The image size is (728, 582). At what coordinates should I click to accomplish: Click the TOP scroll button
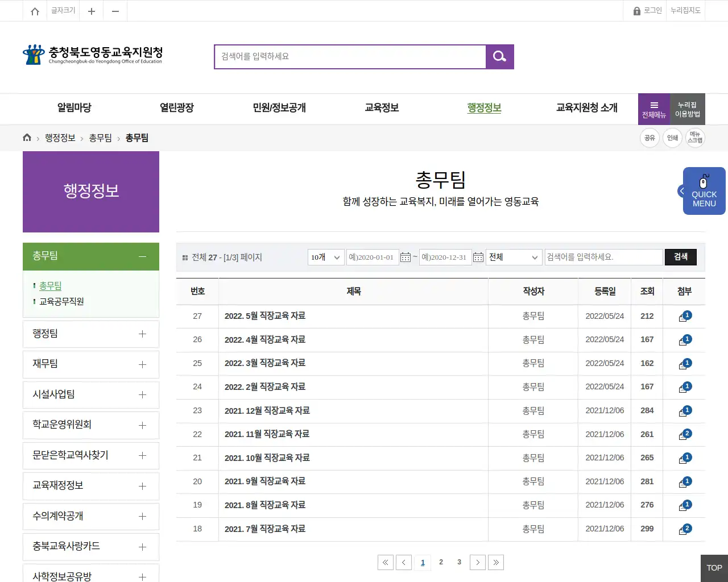point(714,568)
